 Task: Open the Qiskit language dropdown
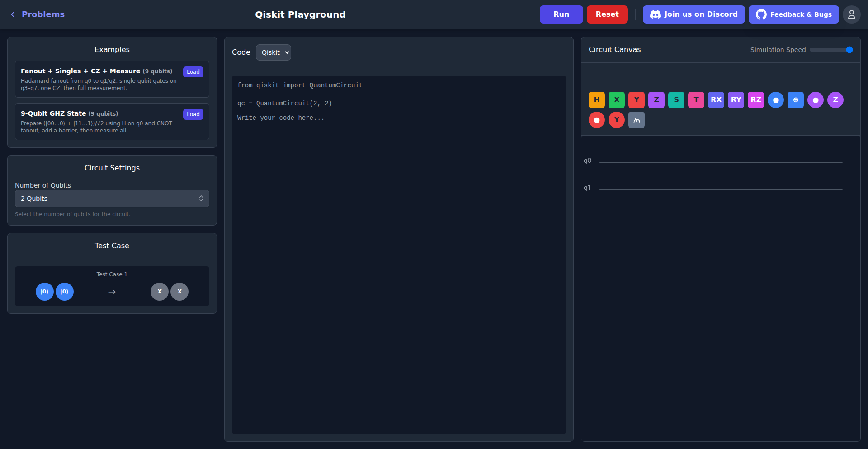pyautogui.click(x=274, y=52)
